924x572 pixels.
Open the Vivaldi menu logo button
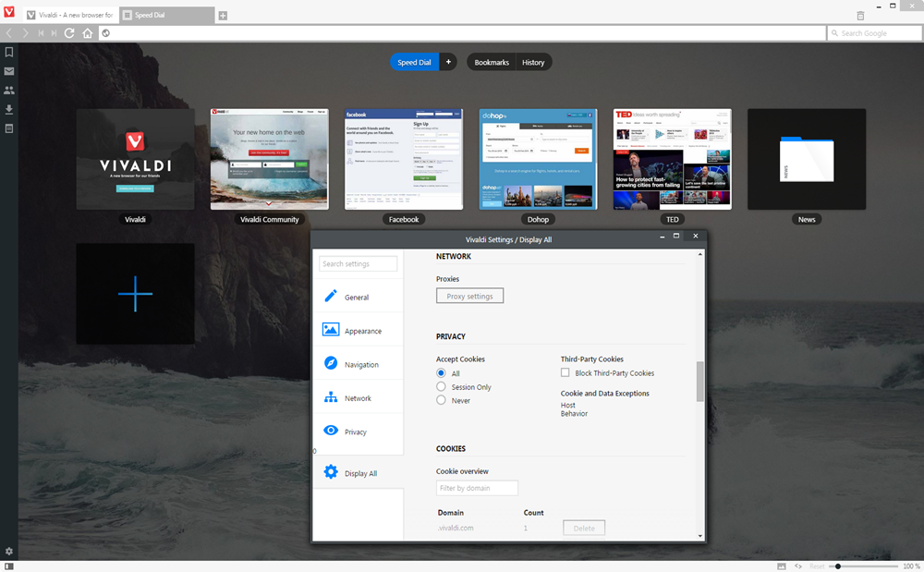click(9, 11)
